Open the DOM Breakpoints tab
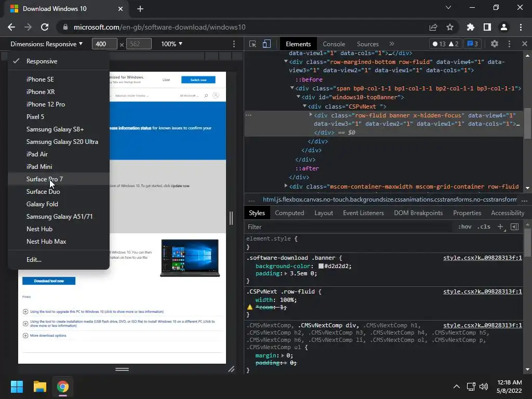The width and height of the screenshot is (532, 399). coord(418,213)
